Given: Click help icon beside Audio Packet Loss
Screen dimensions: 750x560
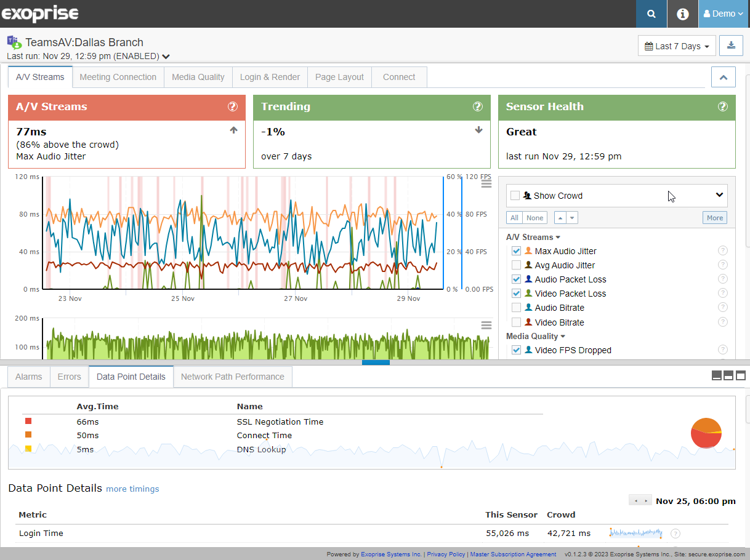Looking at the screenshot, I should tap(723, 279).
